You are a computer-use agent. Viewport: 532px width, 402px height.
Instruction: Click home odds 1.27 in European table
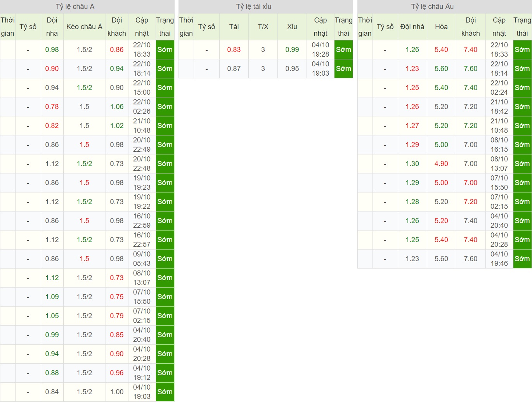point(412,126)
